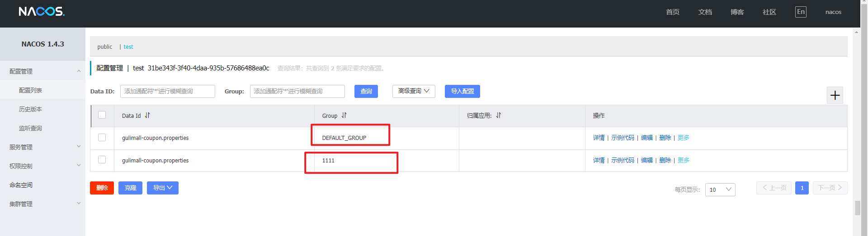This screenshot has width=868, height=236.
Task: Check the row with group 1111
Action: point(102,160)
